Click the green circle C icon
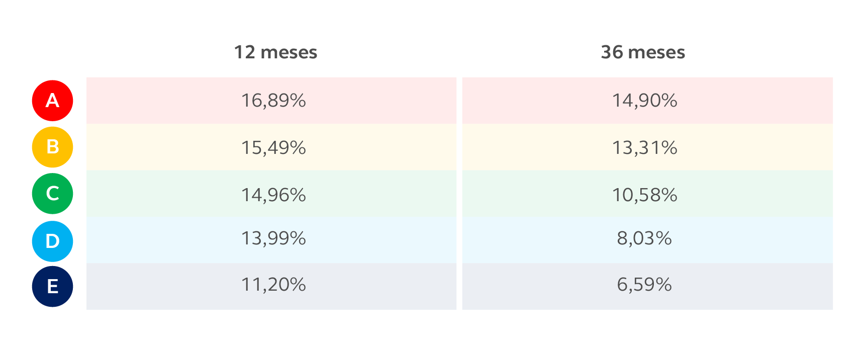Viewport: 868px width, 345px height. click(53, 194)
